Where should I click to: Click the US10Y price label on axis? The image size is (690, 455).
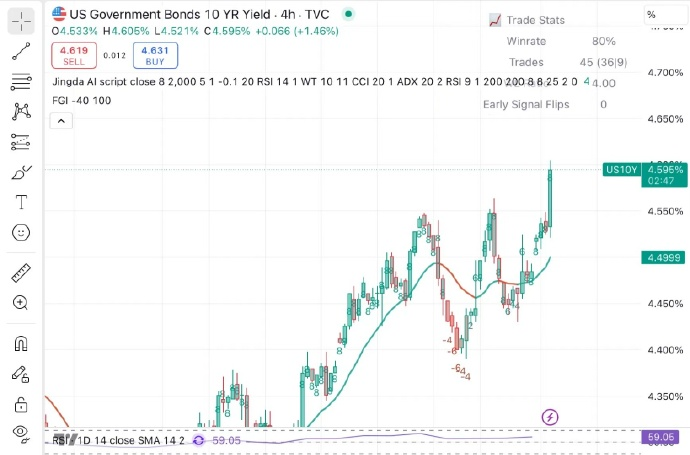(621, 169)
